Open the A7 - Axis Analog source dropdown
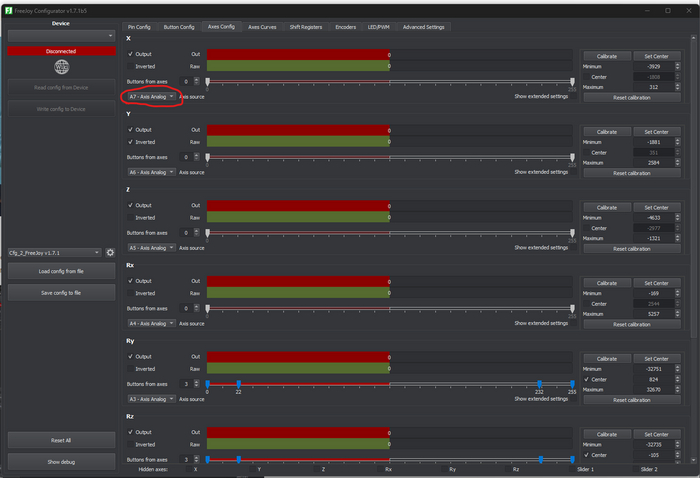 tap(151, 96)
